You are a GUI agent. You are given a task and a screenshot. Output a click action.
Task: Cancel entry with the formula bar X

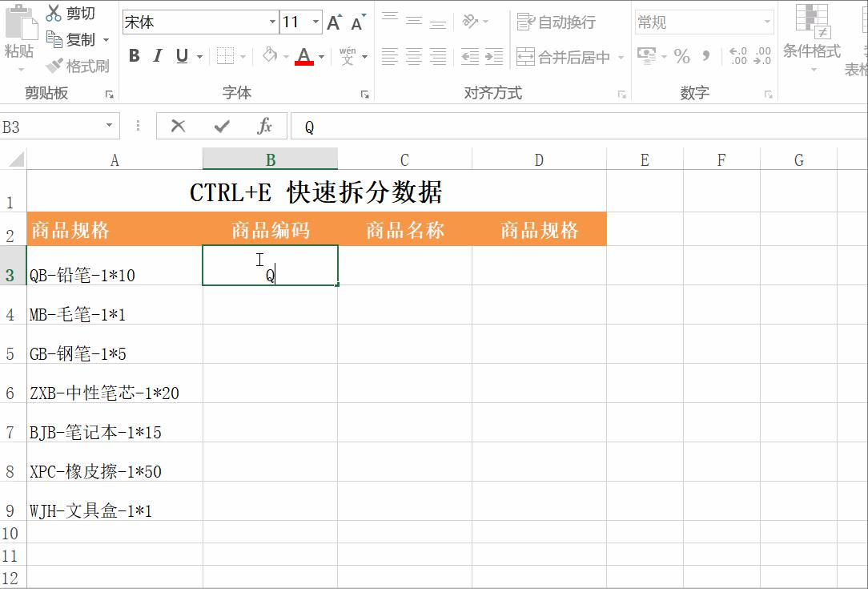(176, 125)
